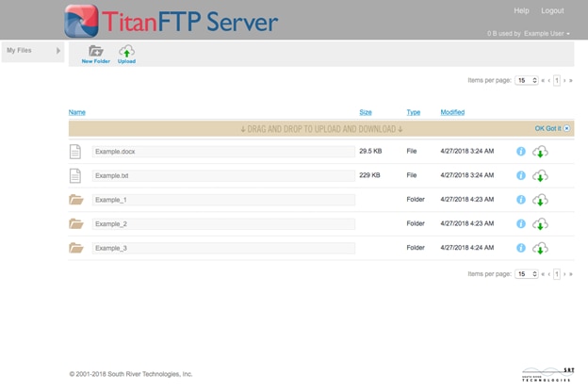Click the 229 KB size value
The image size is (588, 391).
click(x=369, y=175)
